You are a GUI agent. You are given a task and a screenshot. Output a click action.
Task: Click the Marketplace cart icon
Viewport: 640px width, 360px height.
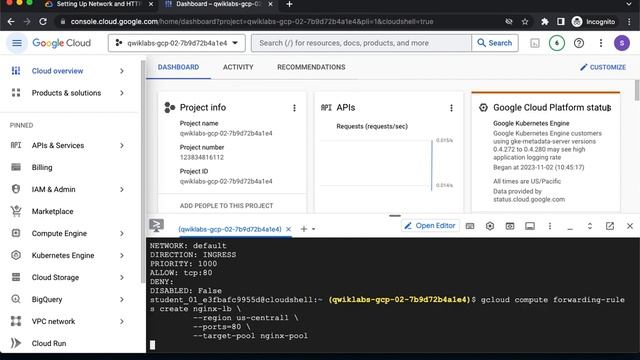16,211
